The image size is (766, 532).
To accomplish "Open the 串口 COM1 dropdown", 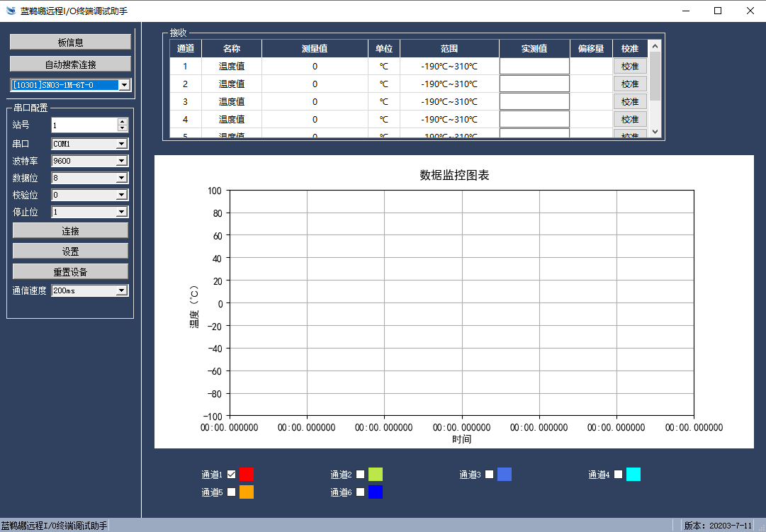I will (x=121, y=144).
